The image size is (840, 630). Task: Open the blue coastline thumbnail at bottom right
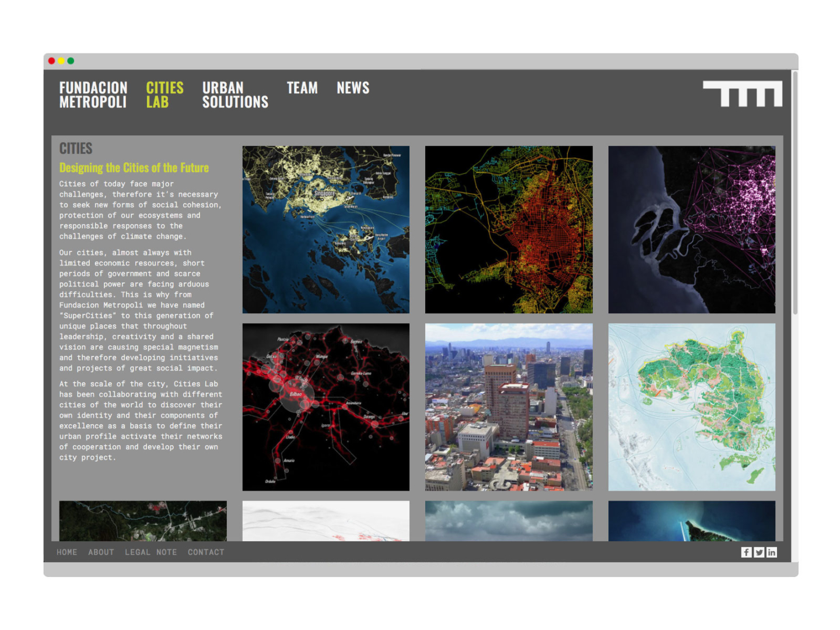[692, 521]
